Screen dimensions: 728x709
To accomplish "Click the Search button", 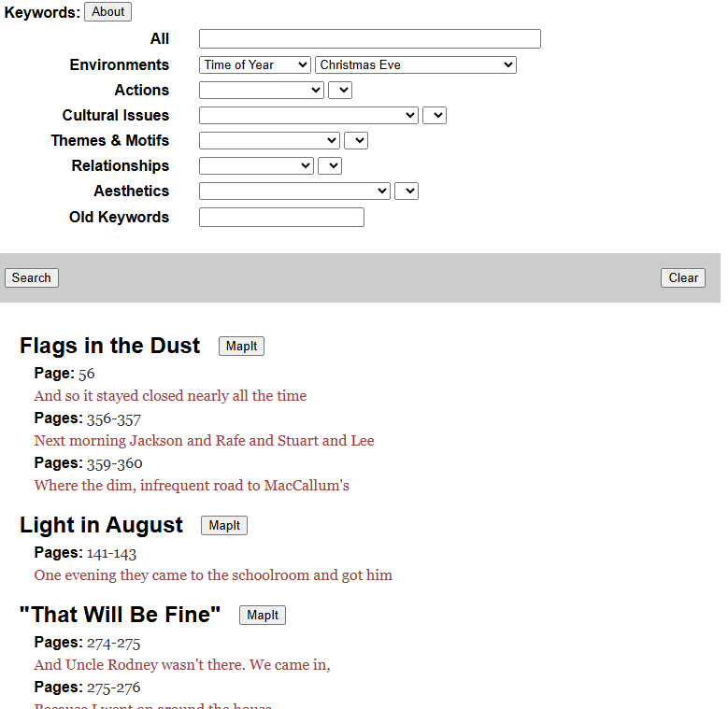I will click(x=32, y=278).
